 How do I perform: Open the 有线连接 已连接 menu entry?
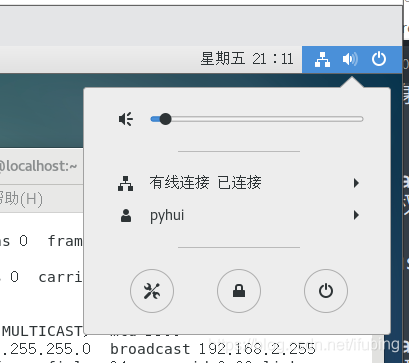pyautogui.click(x=238, y=183)
